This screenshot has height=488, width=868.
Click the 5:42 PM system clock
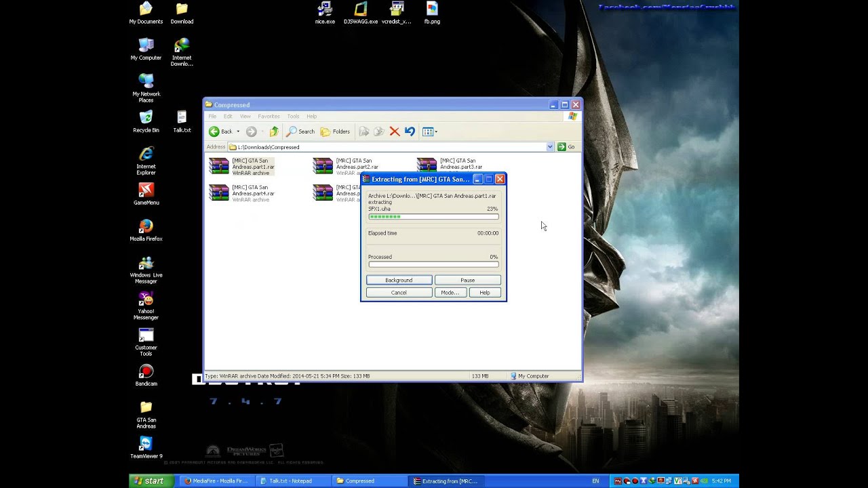(722, 481)
